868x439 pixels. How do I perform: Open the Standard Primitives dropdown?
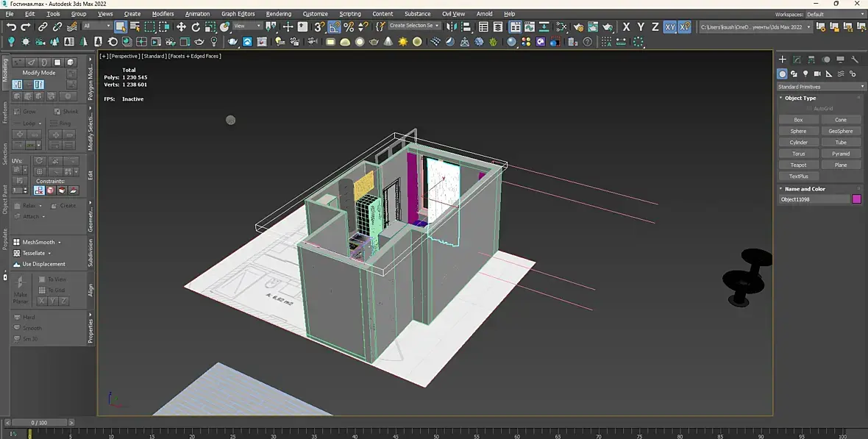(x=821, y=87)
